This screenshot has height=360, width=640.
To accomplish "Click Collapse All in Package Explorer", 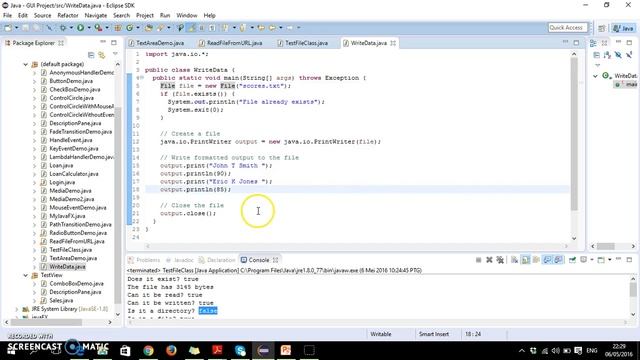I will [91, 55].
